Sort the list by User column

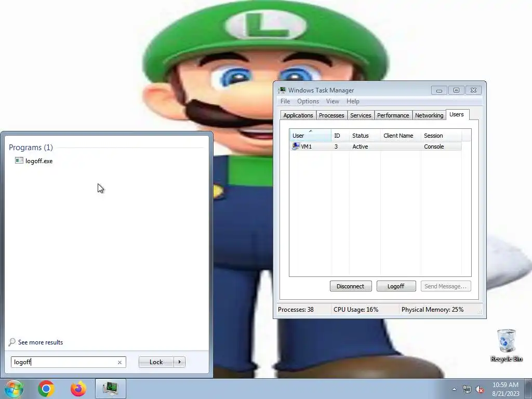coord(310,136)
